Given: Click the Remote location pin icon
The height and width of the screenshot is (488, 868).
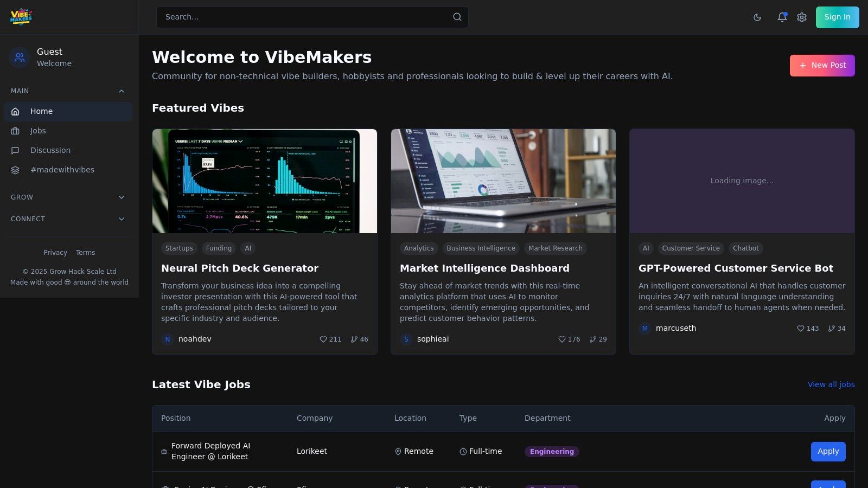Looking at the screenshot, I should pyautogui.click(x=398, y=452).
